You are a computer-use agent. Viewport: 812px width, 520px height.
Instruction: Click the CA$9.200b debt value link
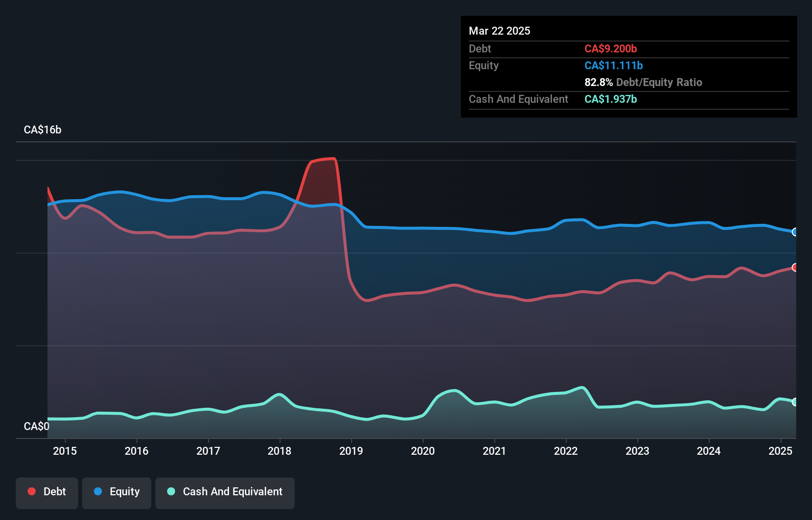611,48
